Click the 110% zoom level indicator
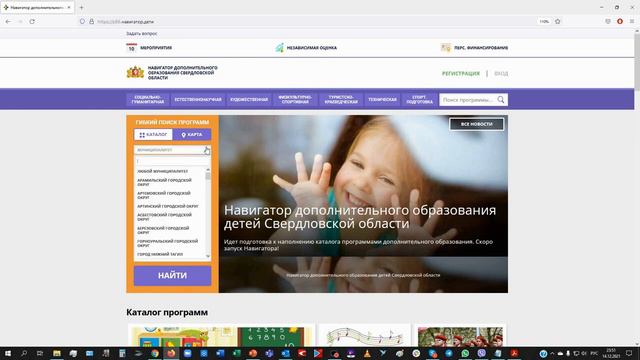 [544, 22]
